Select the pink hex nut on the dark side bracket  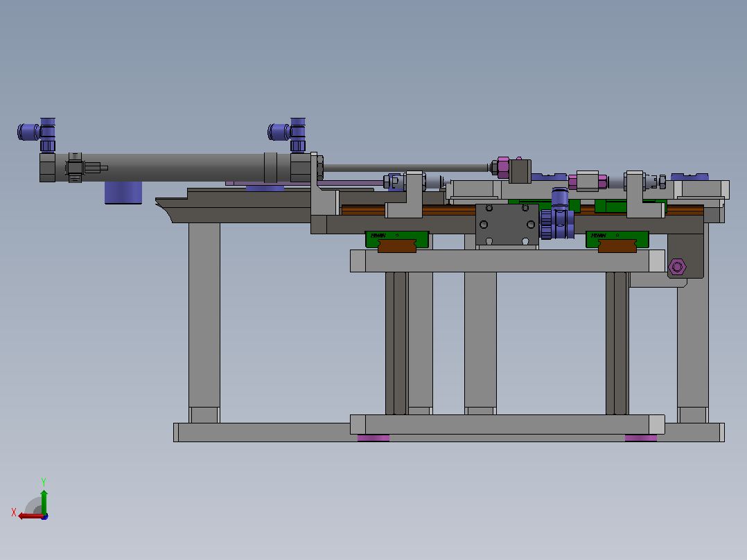(x=677, y=267)
